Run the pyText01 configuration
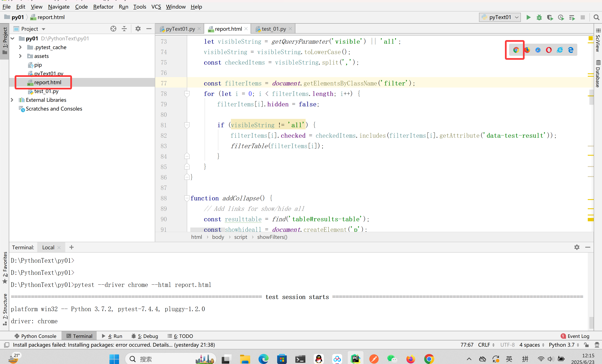 pos(528,17)
